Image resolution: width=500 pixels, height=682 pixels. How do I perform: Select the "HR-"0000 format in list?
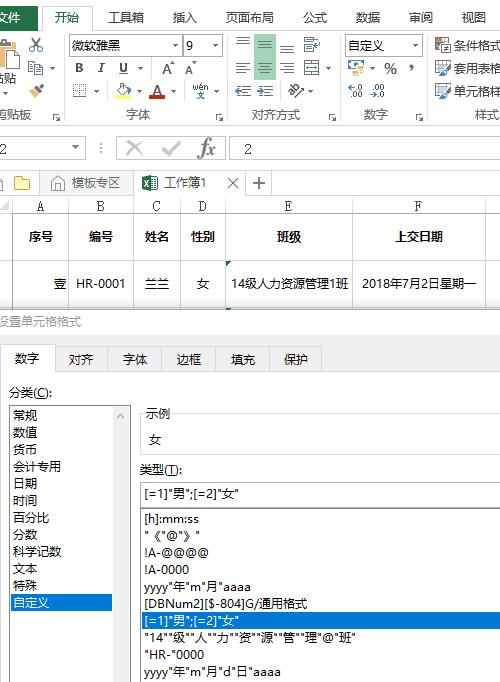(x=321, y=655)
